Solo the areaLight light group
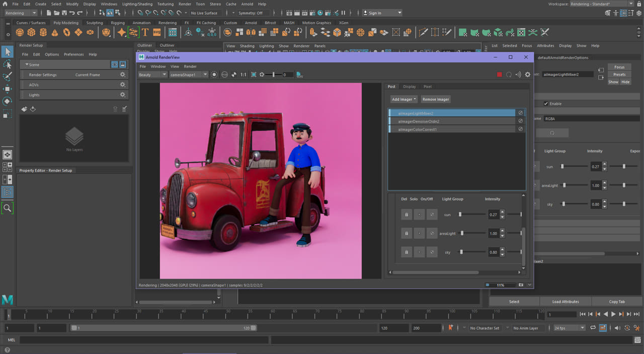Image resolution: width=644 pixels, height=354 pixels. pos(419,233)
